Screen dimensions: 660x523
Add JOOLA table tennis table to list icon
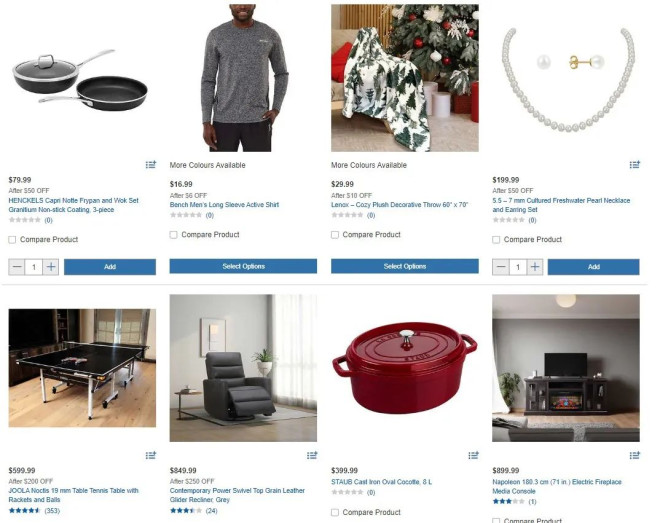tap(151, 455)
